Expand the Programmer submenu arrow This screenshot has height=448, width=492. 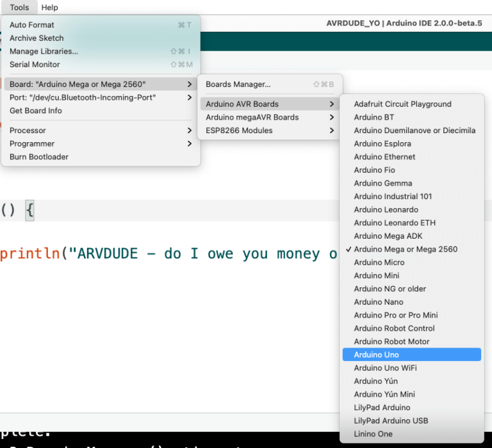189,143
